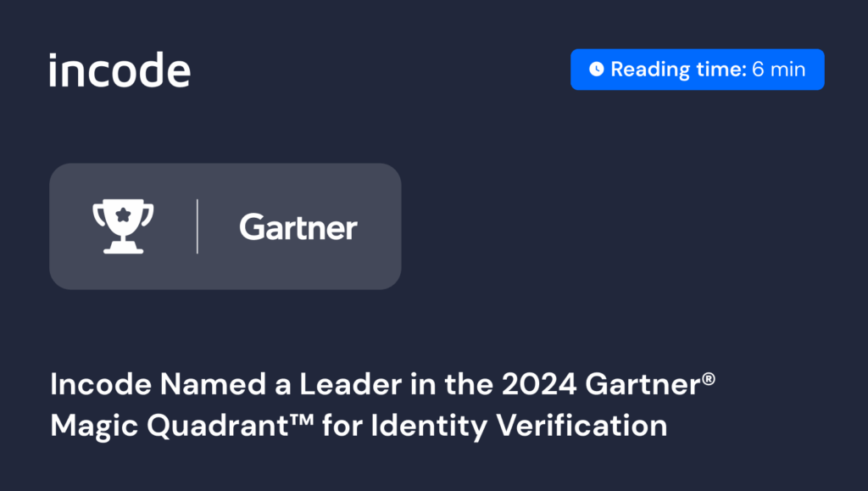The width and height of the screenshot is (868, 491).
Task: Click the "6 min" duration text
Action: (x=778, y=70)
